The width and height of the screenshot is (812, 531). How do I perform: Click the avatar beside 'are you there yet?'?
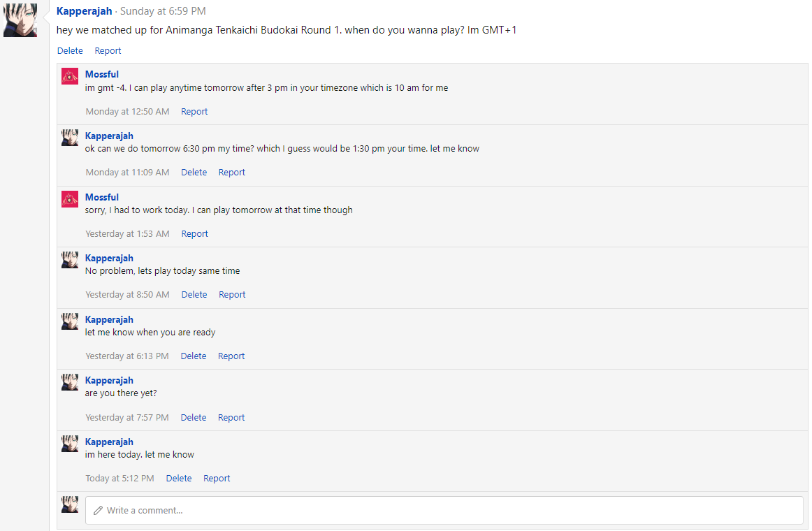[70, 382]
